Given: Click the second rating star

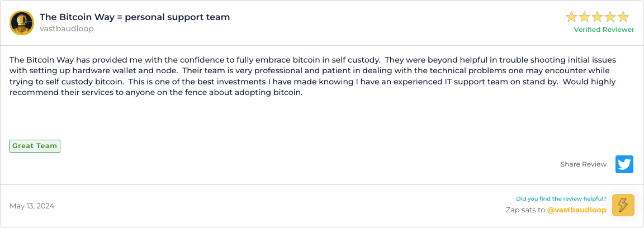Looking at the screenshot, I should pyautogui.click(x=585, y=17).
